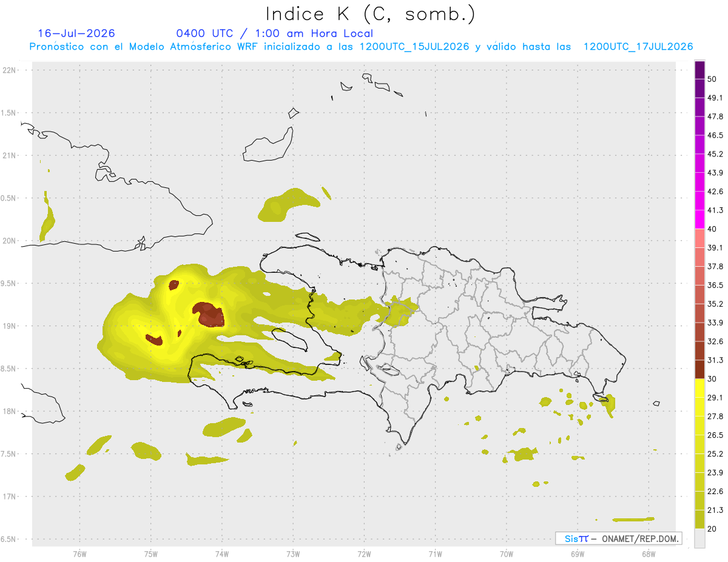
Task: Click the "68W" longitude label
Action: (x=649, y=554)
